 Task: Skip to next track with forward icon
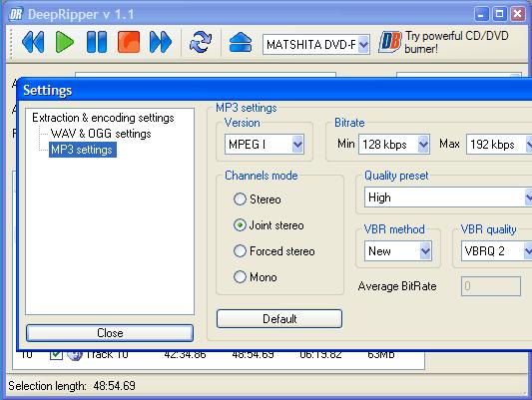coord(161,42)
